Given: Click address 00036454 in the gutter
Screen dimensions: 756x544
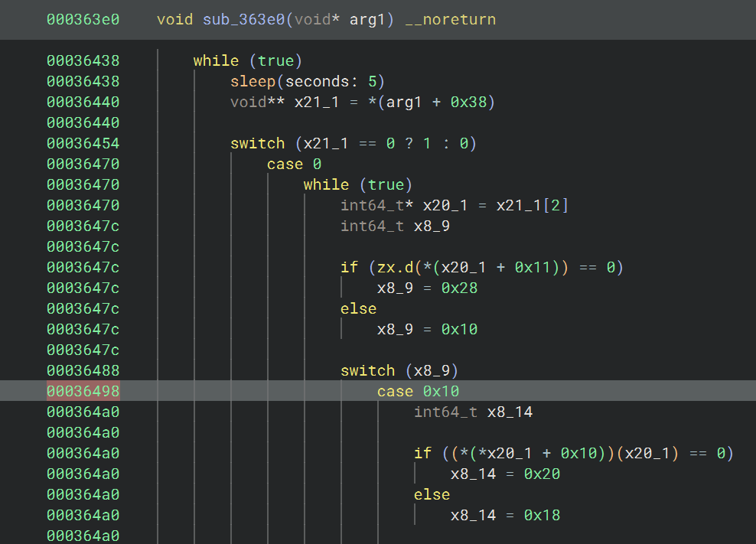Looking at the screenshot, I should tap(83, 143).
